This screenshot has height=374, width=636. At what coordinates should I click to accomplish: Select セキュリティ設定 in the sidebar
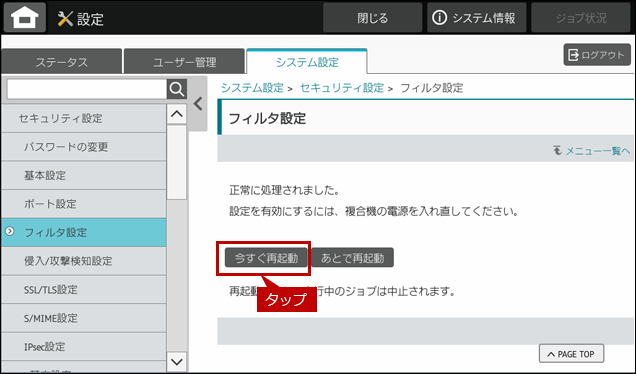[x=84, y=118]
